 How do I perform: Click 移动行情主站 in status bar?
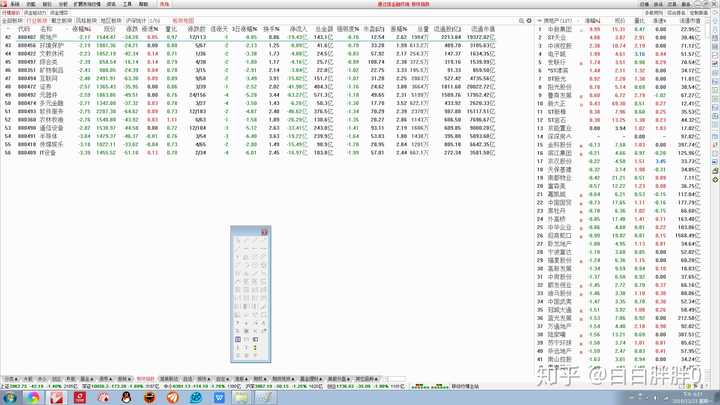465,387
